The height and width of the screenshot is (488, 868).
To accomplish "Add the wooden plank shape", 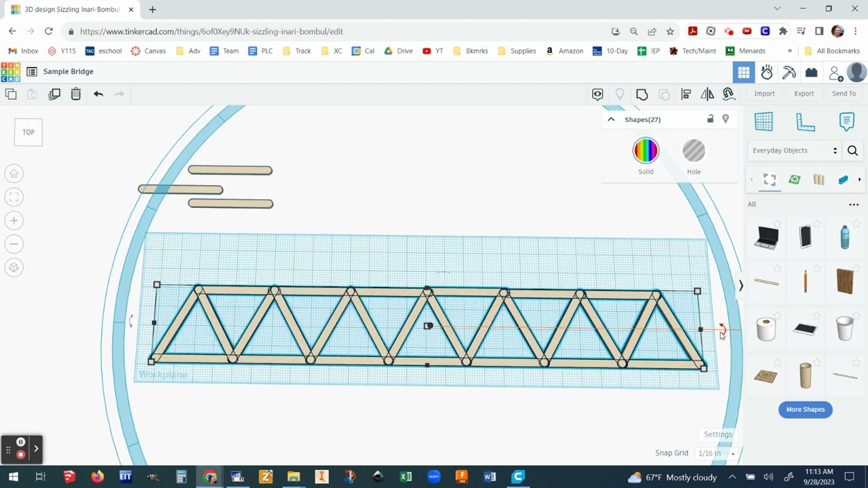I will [x=844, y=281].
